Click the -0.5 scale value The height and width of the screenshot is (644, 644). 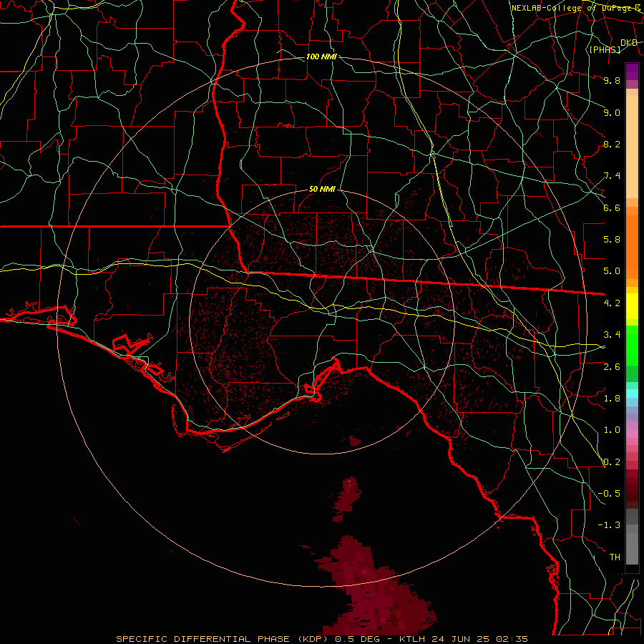(x=609, y=494)
